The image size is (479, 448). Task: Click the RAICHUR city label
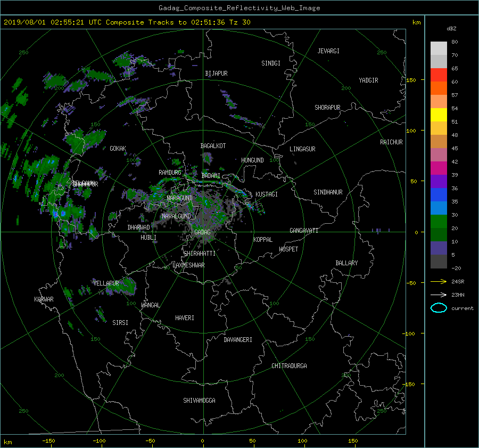tap(391, 142)
